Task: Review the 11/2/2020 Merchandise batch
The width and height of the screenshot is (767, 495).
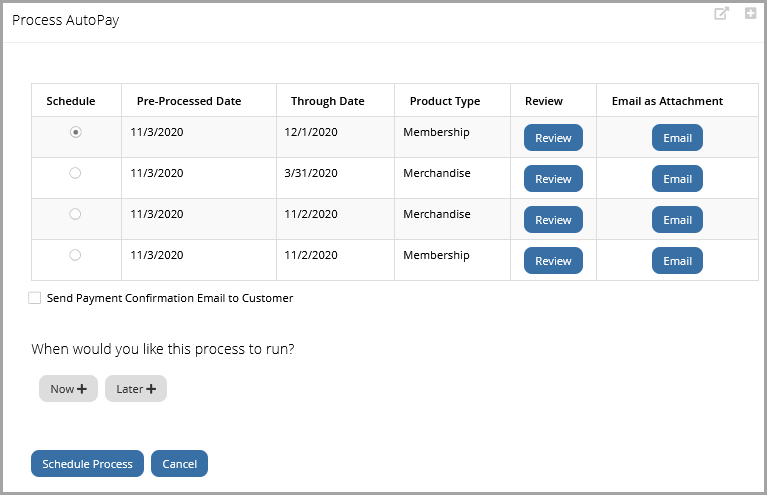Action: click(x=553, y=220)
